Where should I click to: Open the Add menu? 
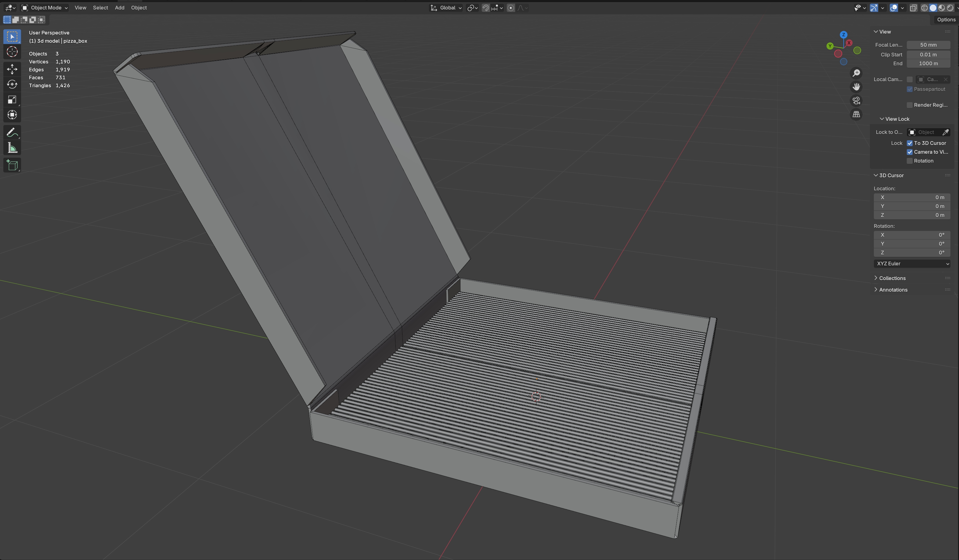[120, 8]
